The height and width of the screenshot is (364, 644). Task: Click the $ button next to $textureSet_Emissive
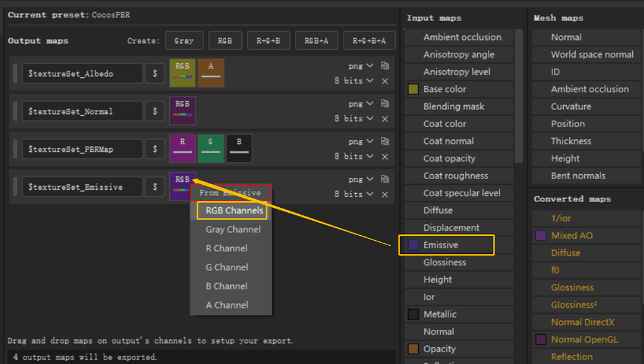(x=155, y=186)
